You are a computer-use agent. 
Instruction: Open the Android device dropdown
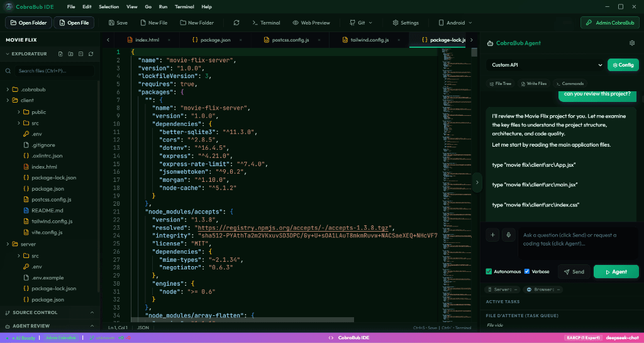455,23
